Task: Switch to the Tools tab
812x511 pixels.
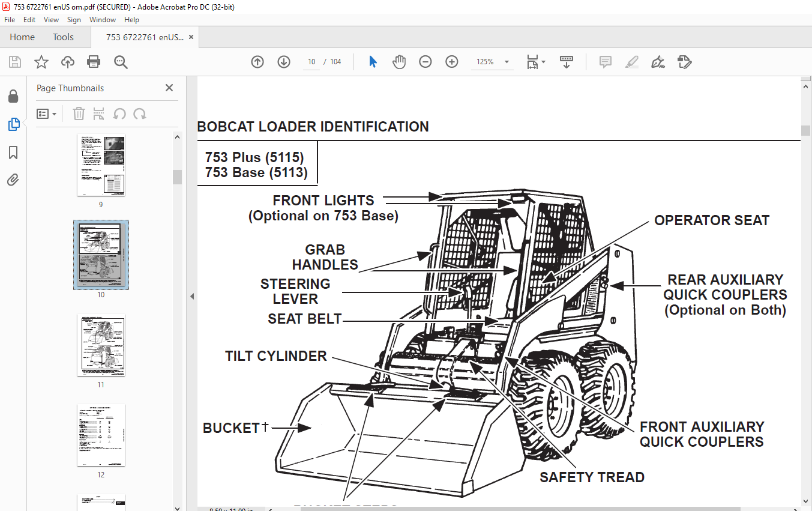Action: pyautogui.click(x=63, y=37)
